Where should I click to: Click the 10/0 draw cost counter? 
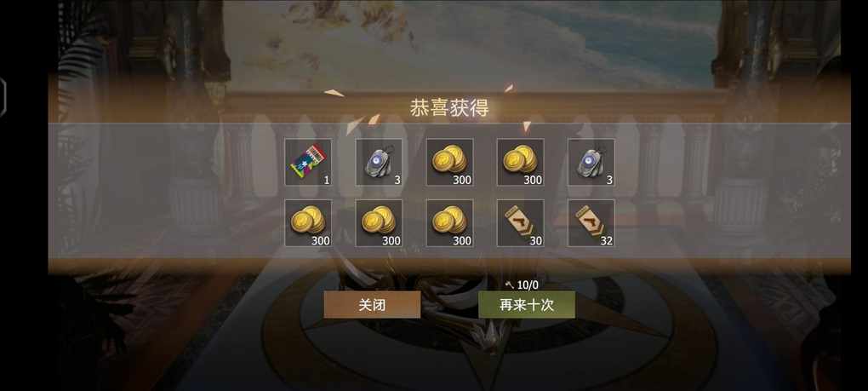(528, 285)
